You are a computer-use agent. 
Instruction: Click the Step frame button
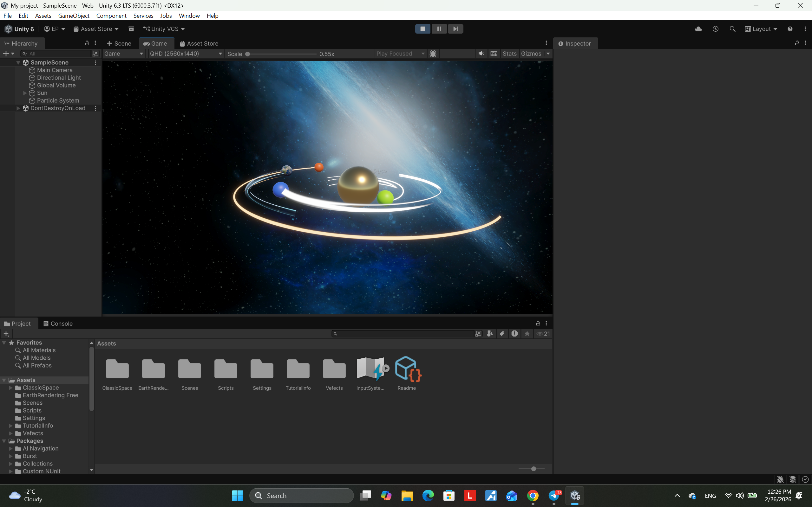pos(455,29)
